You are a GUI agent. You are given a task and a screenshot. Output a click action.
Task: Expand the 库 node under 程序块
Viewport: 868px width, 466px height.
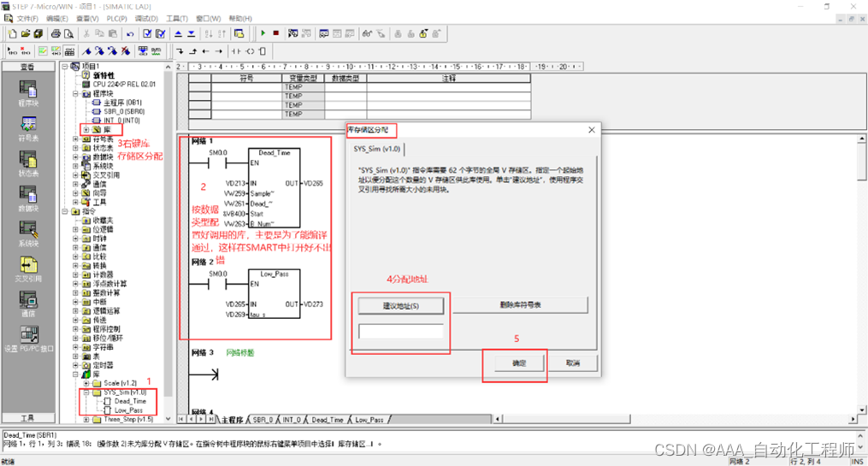[x=86, y=129]
